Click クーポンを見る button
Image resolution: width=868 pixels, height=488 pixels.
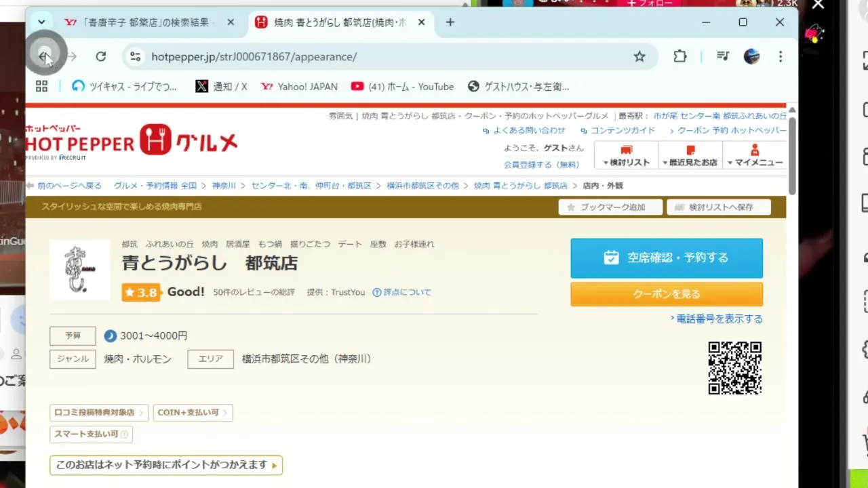pyautogui.click(x=667, y=294)
